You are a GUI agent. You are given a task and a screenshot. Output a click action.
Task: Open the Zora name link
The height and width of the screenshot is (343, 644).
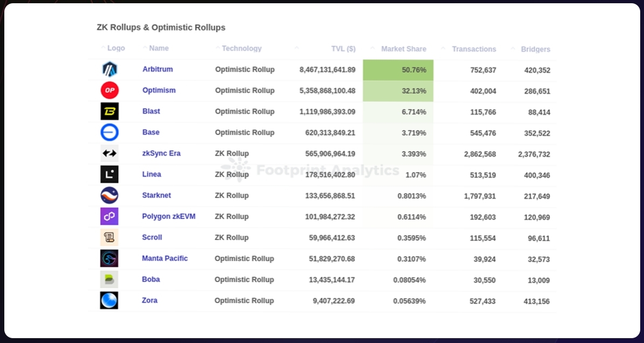[150, 300]
